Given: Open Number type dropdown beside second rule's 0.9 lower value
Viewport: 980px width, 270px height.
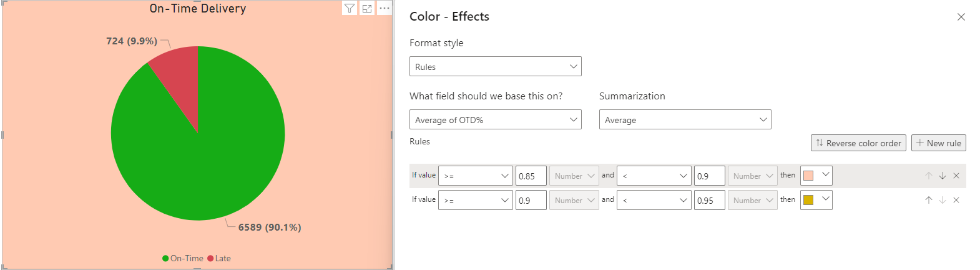Looking at the screenshot, I should point(574,200).
